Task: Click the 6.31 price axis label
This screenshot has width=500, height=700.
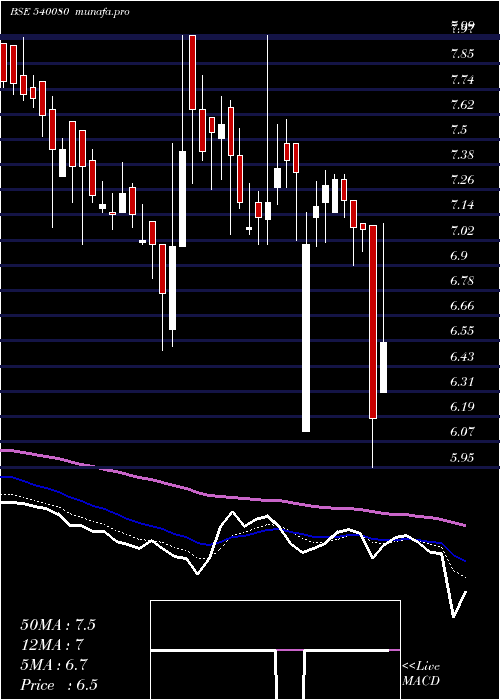Action: tap(462, 382)
